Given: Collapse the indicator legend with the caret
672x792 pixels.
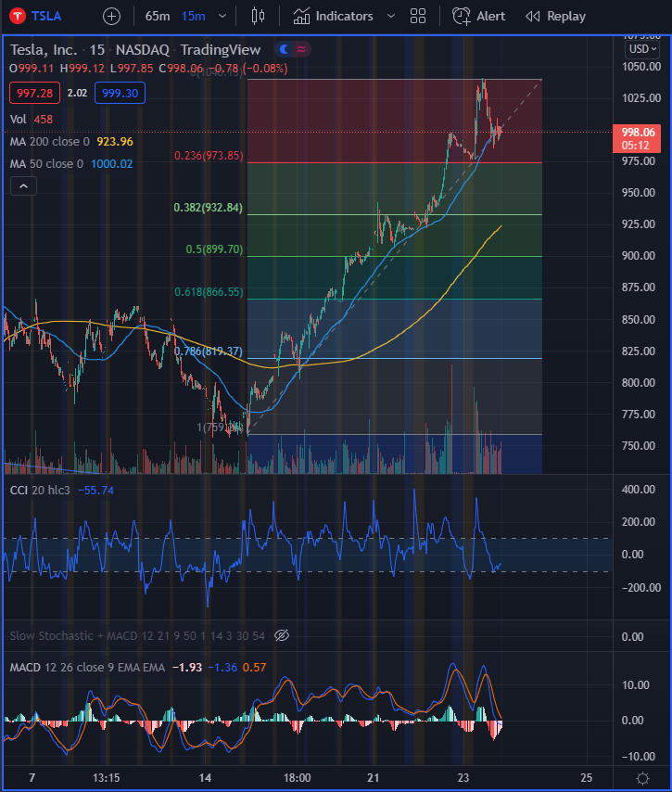Looking at the screenshot, I should (x=24, y=185).
